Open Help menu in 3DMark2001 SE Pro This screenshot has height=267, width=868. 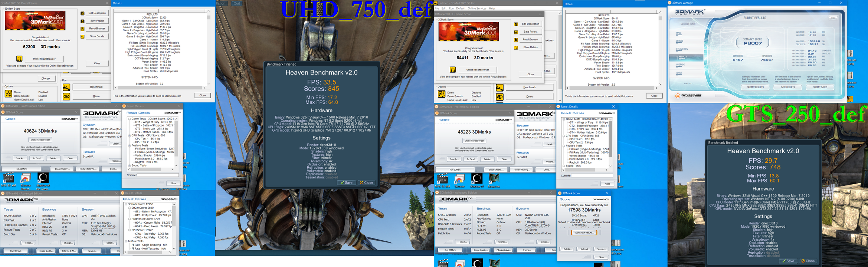coord(492,9)
